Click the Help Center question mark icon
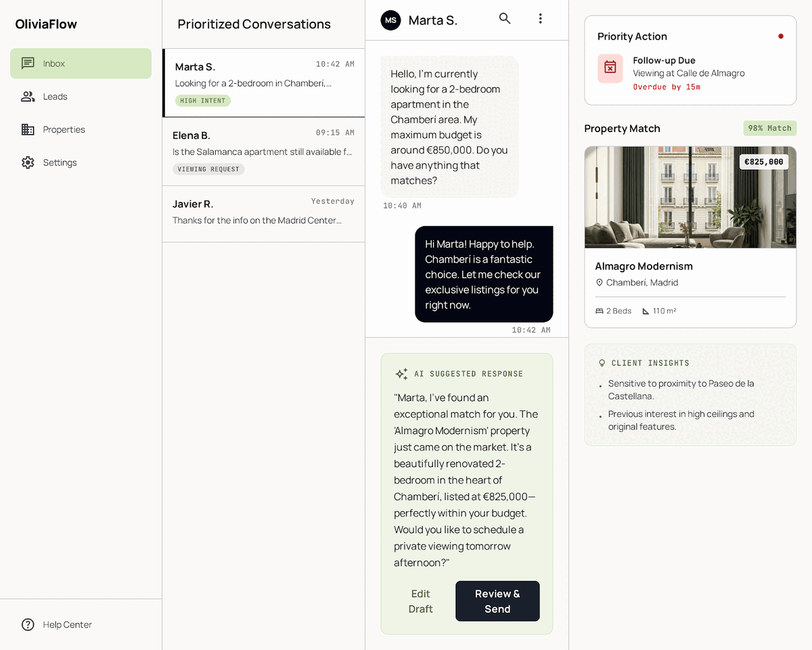 tap(28, 625)
